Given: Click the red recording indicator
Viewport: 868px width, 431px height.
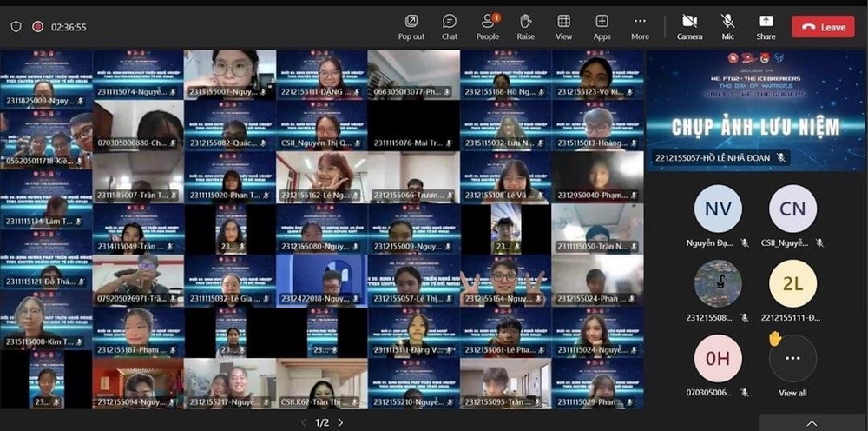Looking at the screenshot, I should click(x=37, y=27).
